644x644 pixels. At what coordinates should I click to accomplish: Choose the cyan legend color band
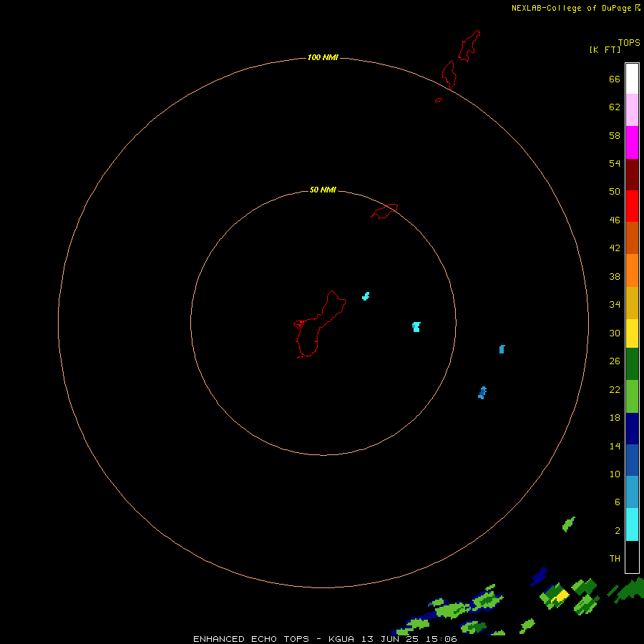coord(632,525)
